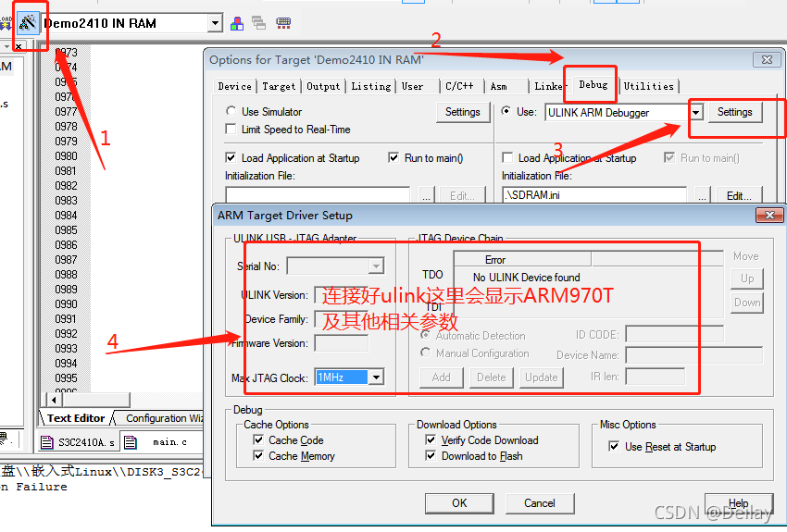
Task: Switch to the Utilities tab
Action: [648, 86]
